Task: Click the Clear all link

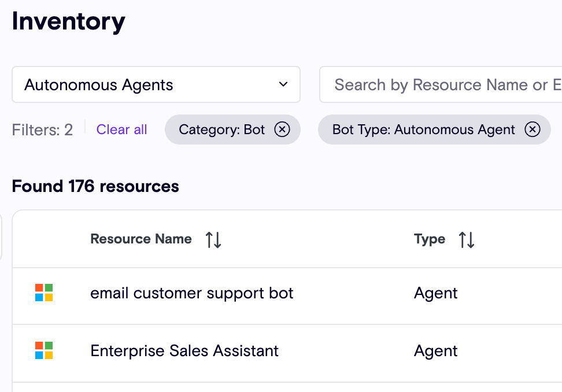Action: [x=121, y=130]
